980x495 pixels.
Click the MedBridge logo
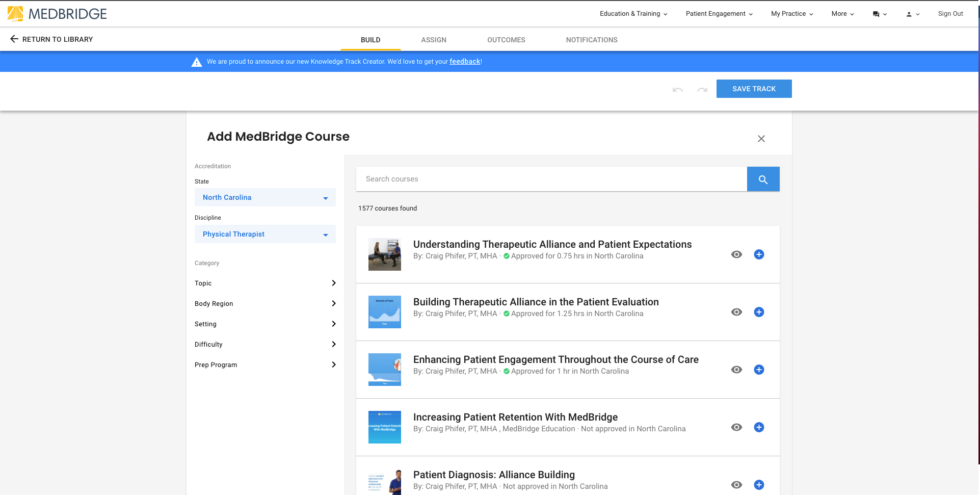tap(57, 14)
